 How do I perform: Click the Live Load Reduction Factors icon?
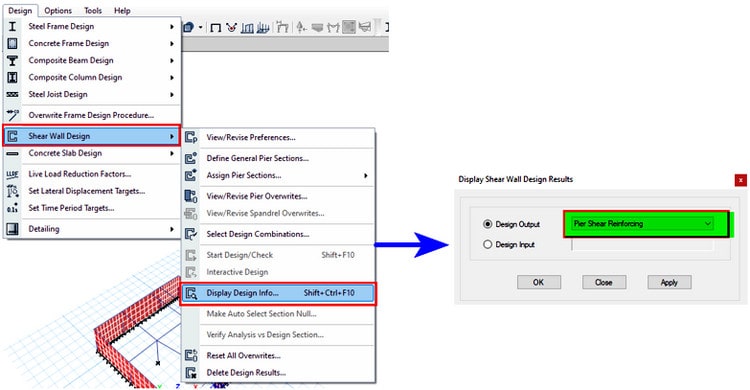[12, 174]
